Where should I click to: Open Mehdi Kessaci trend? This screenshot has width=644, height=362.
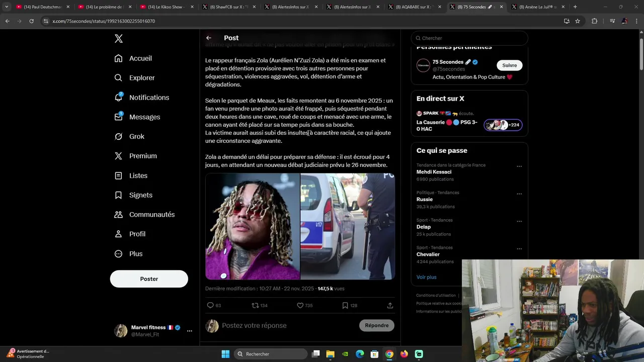pos(434,172)
